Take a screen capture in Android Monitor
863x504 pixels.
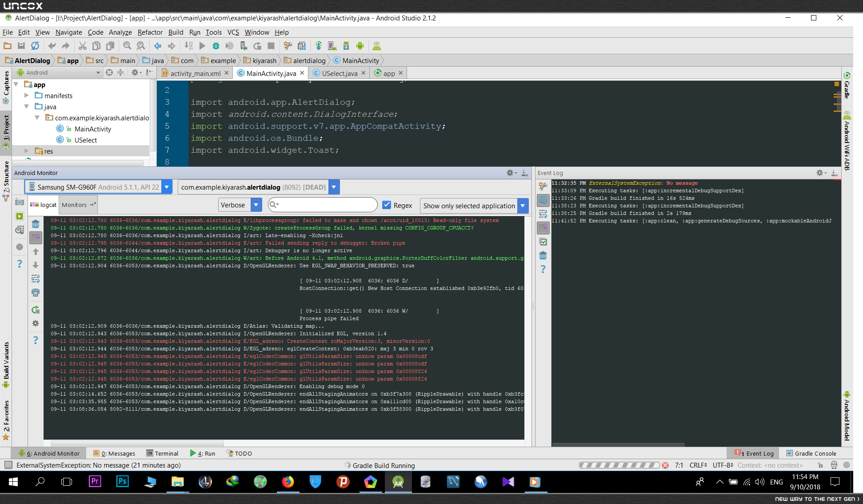coord(20,202)
